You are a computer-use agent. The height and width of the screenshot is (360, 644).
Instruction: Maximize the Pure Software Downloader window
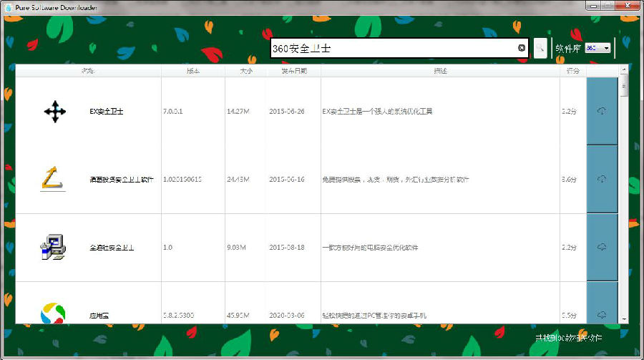click(608, 6)
